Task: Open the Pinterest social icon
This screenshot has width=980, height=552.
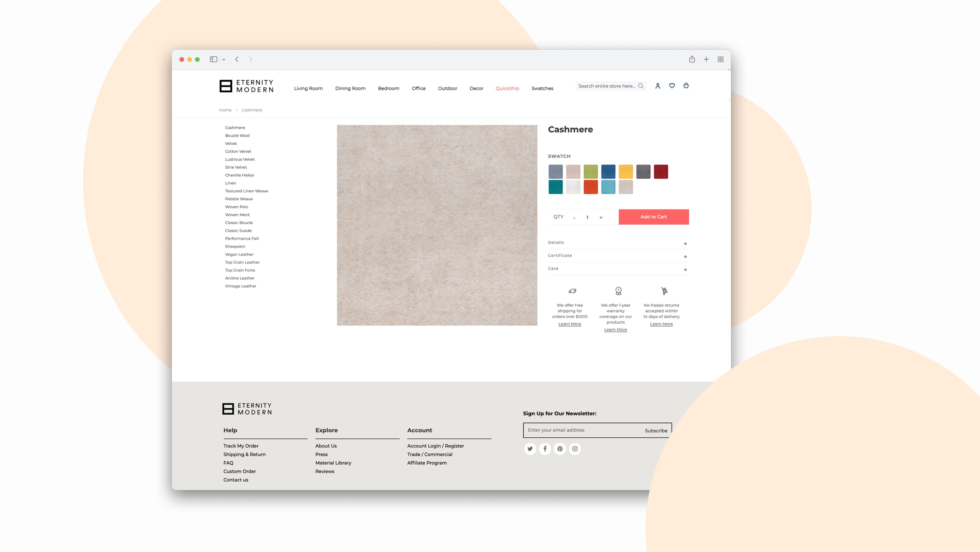Action: (x=560, y=449)
